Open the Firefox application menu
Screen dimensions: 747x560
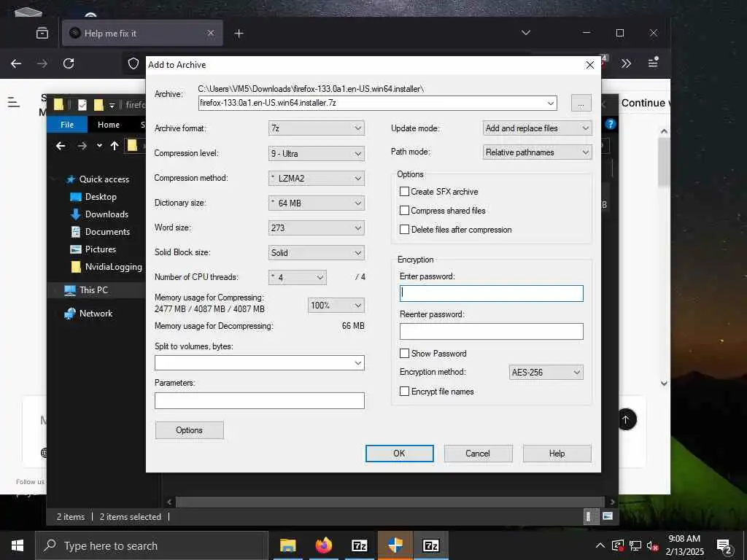pos(653,63)
